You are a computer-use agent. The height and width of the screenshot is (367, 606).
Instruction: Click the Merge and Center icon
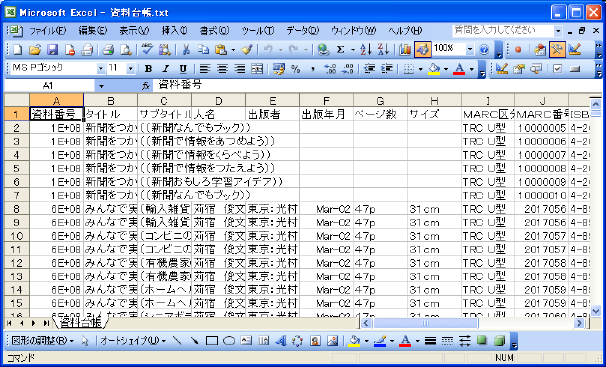pyautogui.click(x=257, y=69)
